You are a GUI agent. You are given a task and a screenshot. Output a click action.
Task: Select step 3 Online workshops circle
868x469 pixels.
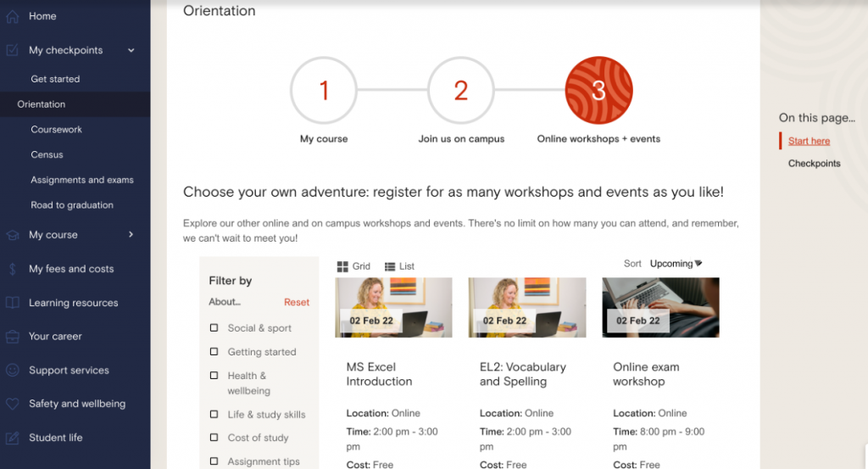(x=598, y=90)
